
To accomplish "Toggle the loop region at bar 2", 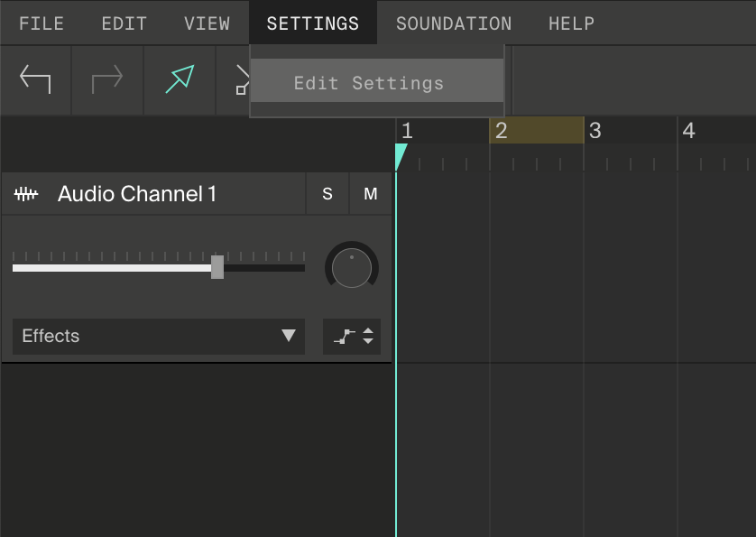I will (x=537, y=130).
